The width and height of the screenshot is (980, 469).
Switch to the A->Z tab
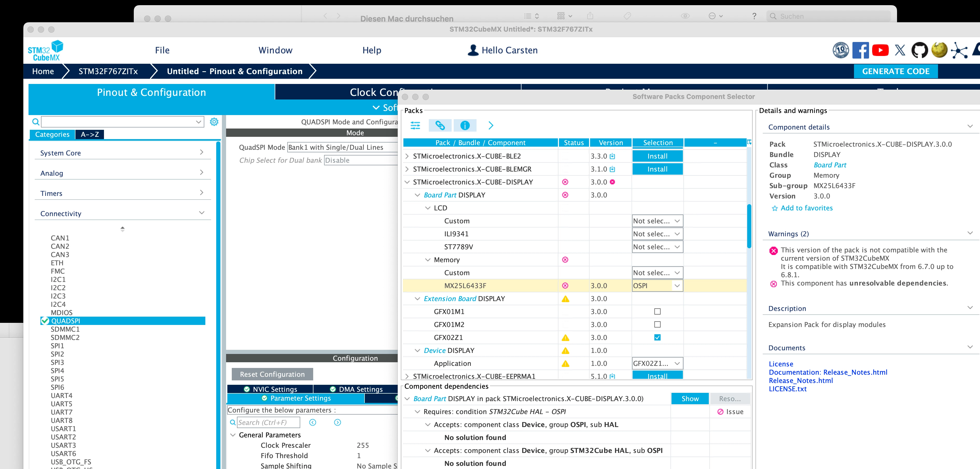point(90,134)
